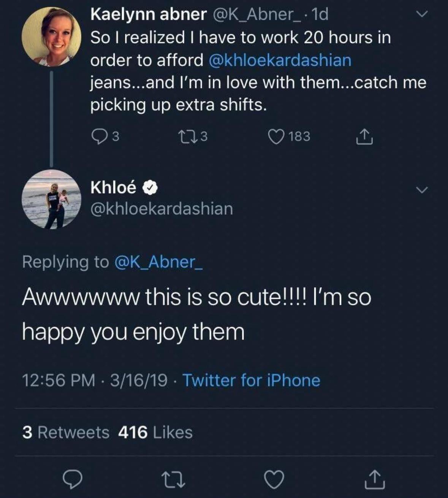
Task: Reply to Khloé's tweet
Action: click(72, 479)
